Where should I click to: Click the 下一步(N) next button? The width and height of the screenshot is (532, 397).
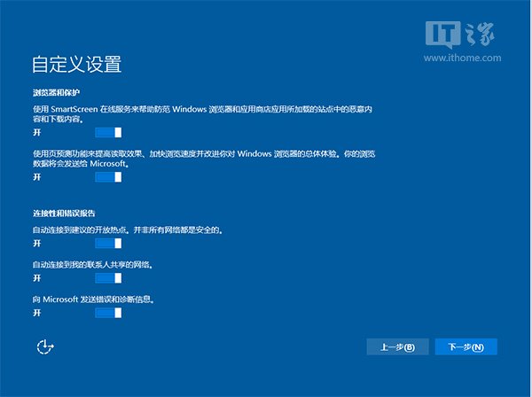coord(465,346)
